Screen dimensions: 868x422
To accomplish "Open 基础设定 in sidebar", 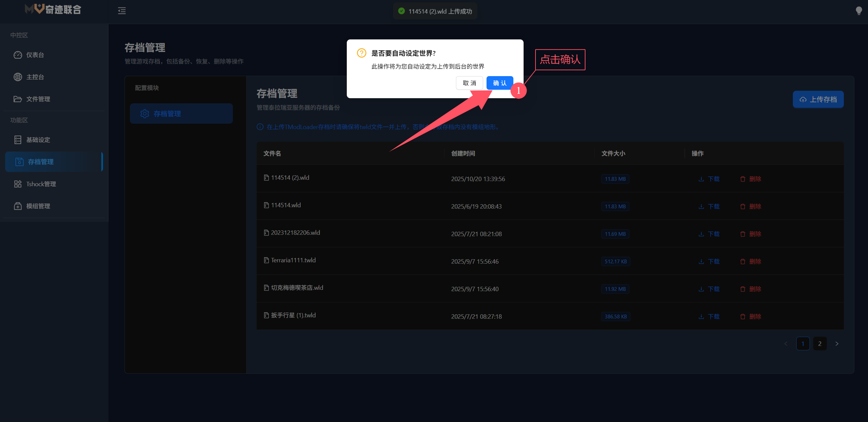I will click(x=37, y=140).
